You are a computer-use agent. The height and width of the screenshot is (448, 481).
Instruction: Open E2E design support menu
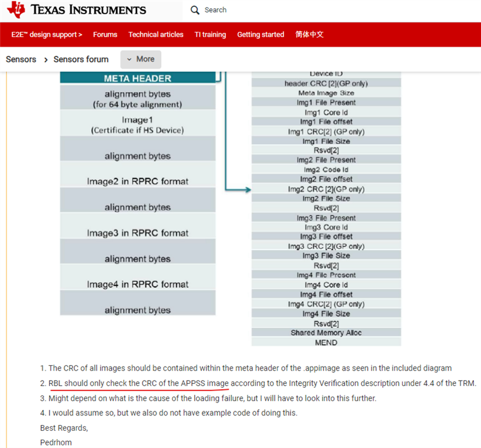click(47, 35)
